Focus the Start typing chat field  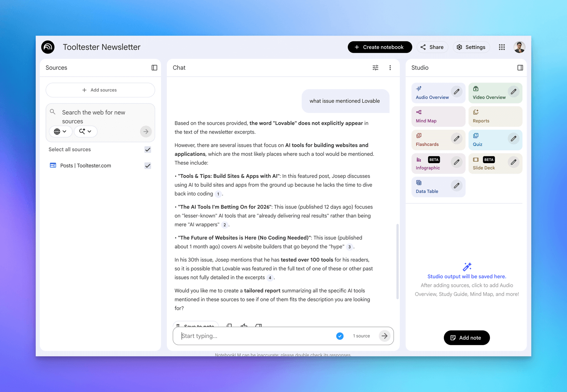coord(256,336)
